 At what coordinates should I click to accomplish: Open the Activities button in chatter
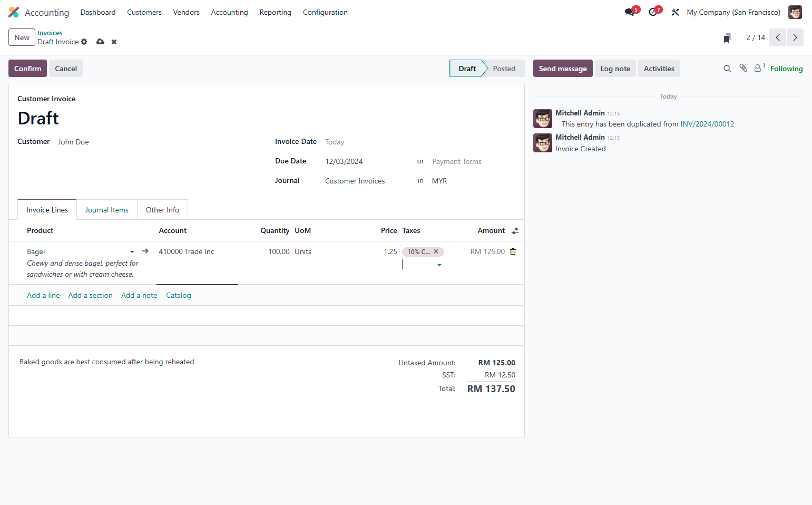tap(659, 69)
